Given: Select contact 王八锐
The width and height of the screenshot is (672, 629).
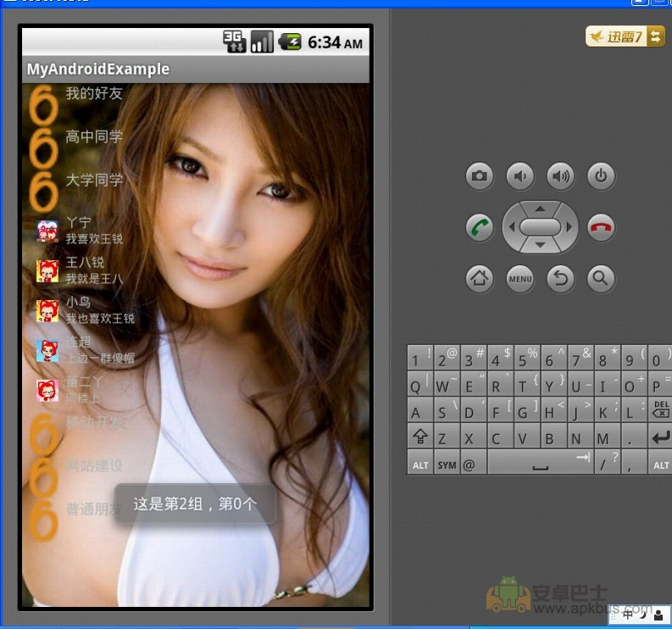Looking at the screenshot, I should (196, 271).
